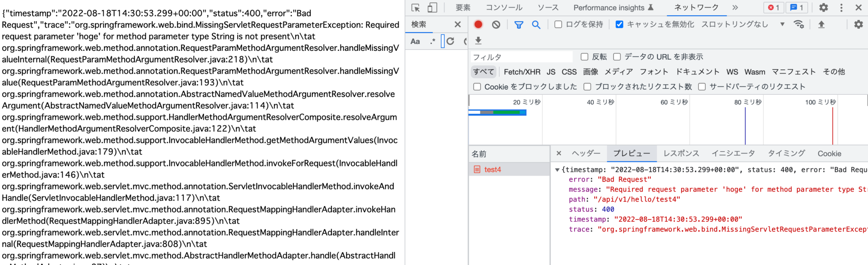Select the test4 request in list
The height and width of the screenshot is (265, 868).
point(492,170)
